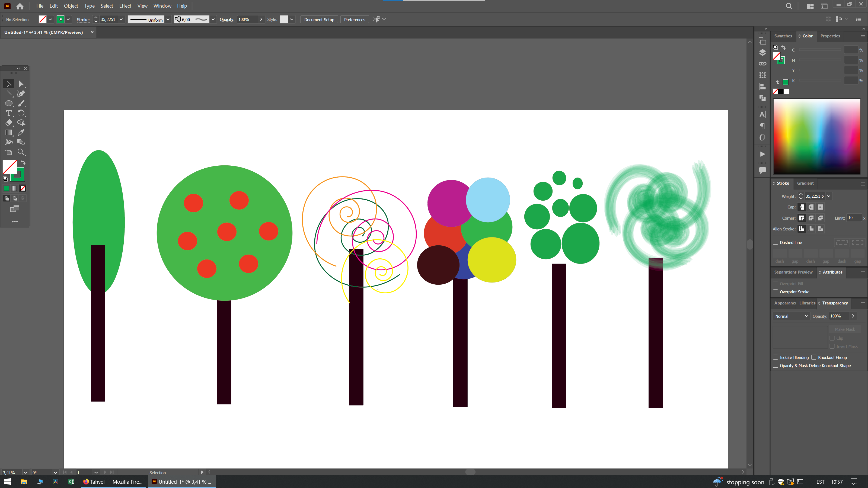Check the Overprint Stroke option
Screen dimensions: 868x488
coord(775,292)
